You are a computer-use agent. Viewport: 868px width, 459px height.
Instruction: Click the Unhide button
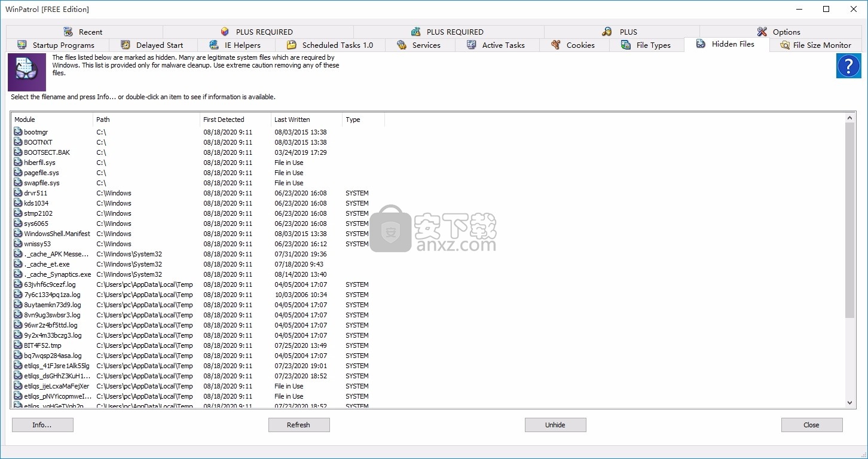pyautogui.click(x=555, y=425)
